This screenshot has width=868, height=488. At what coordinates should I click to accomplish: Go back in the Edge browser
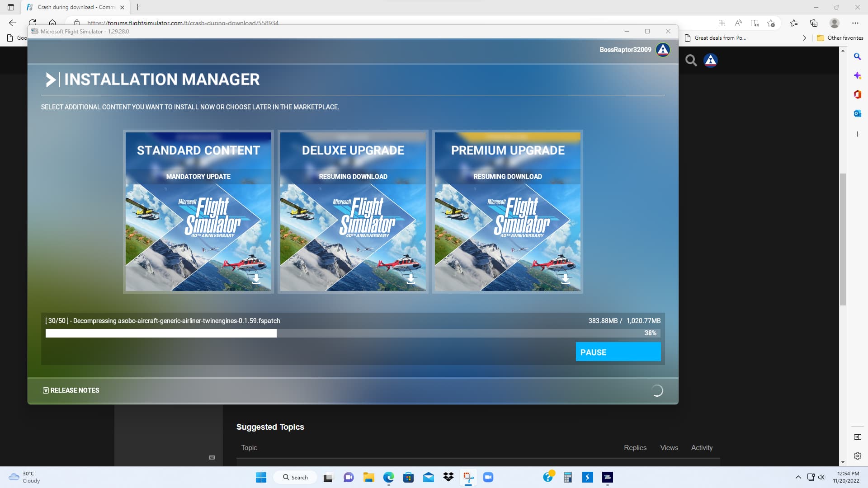coord(13,23)
